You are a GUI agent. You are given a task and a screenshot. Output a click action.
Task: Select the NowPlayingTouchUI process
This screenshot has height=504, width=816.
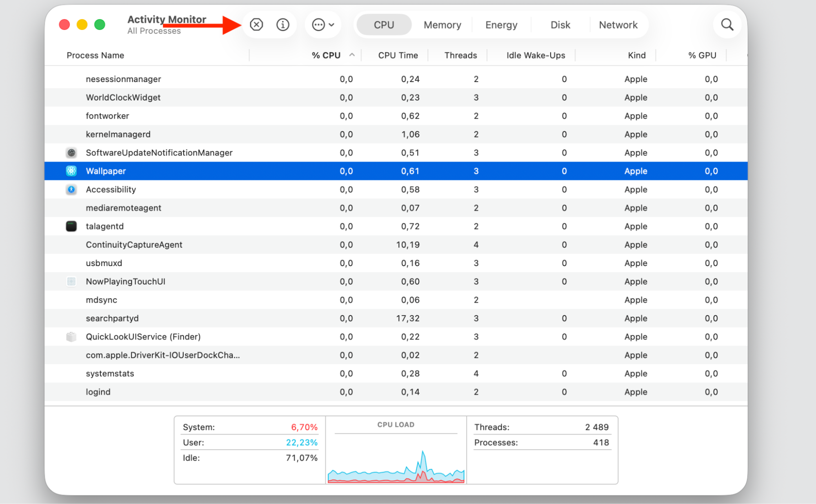click(396, 281)
